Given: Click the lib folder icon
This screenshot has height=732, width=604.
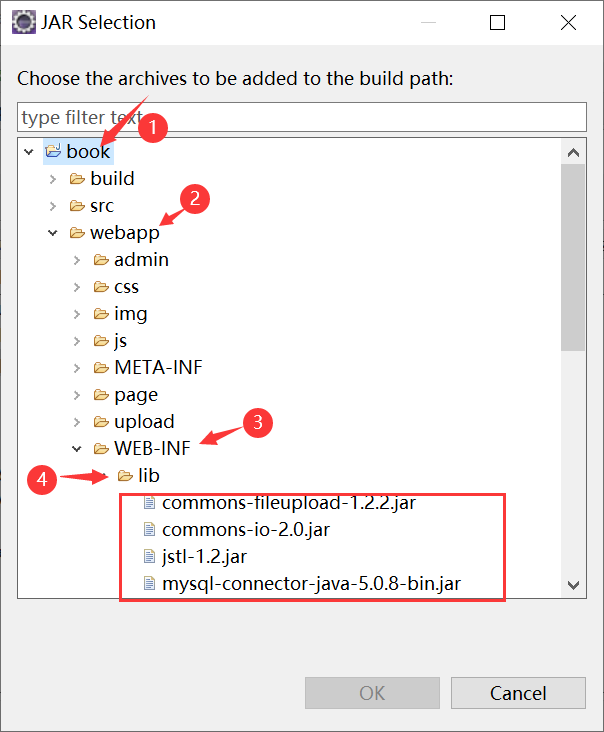Looking at the screenshot, I should tap(125, 476).
